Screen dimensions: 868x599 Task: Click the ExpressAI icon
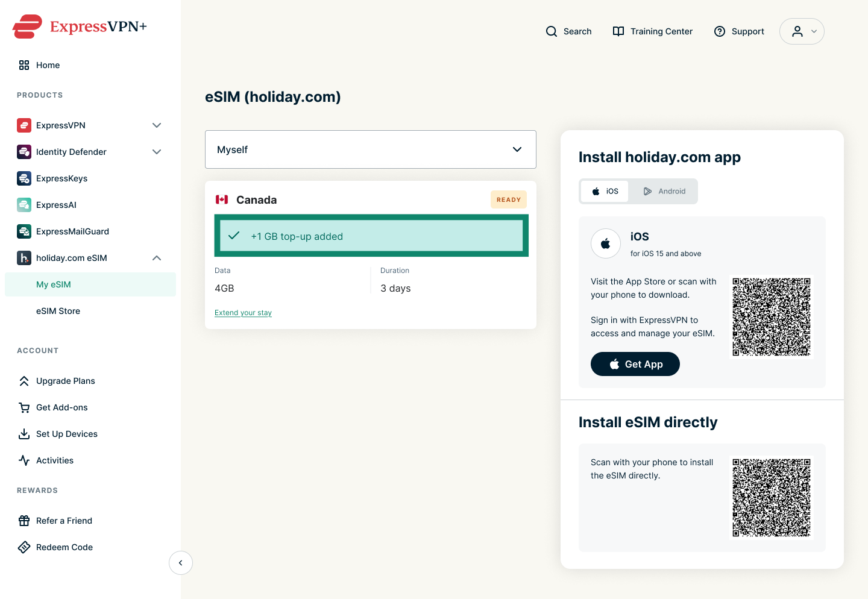click(24, 205)
